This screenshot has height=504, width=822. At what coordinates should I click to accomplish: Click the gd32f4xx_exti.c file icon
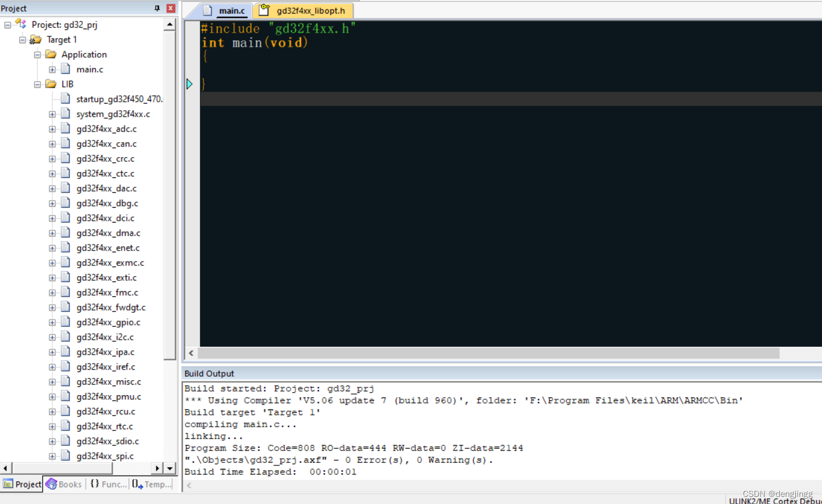65,277
